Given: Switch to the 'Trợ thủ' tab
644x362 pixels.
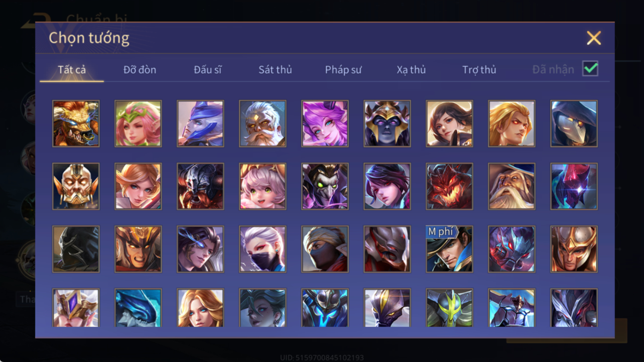Looking at the screenshot, I should point(479,70).
